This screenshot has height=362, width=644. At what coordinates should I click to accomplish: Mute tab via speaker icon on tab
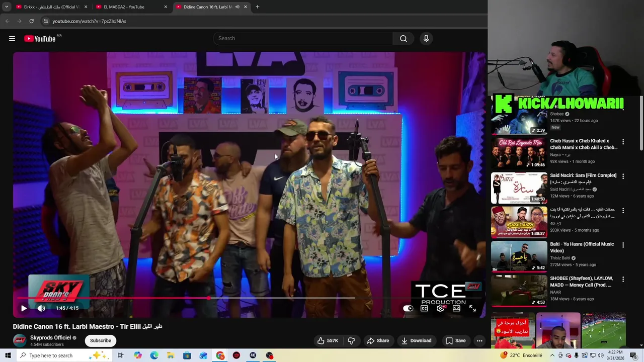pyautogui.click(x=237, y=7)
